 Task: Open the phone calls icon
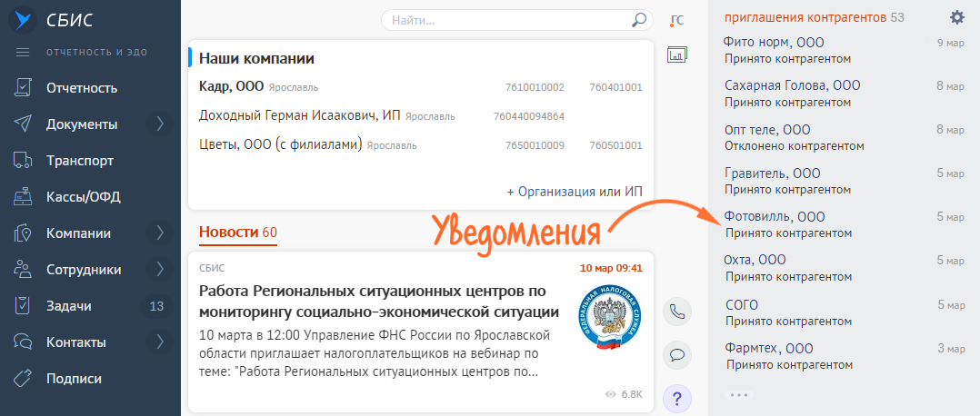click(x=676, y=312)
